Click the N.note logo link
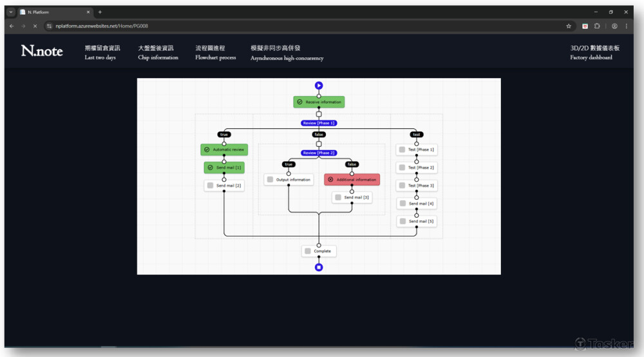This screenshot has width=644, height=357. (42, 51)
